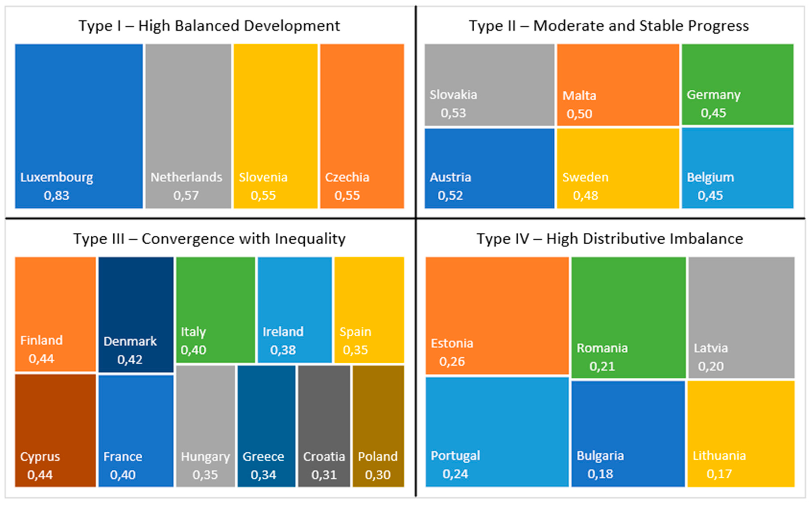Click the Type I High Balanced Development title
Screen dimensions: 812x506
(209, 26)
